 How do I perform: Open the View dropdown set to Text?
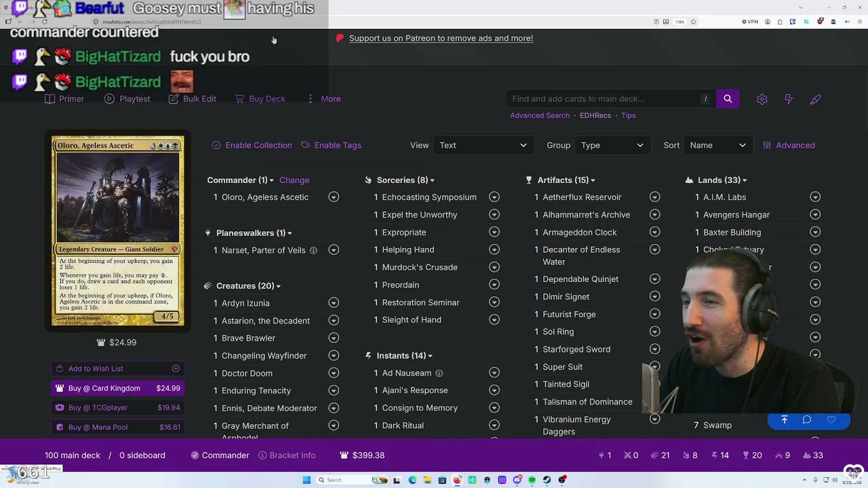[482, 145]
